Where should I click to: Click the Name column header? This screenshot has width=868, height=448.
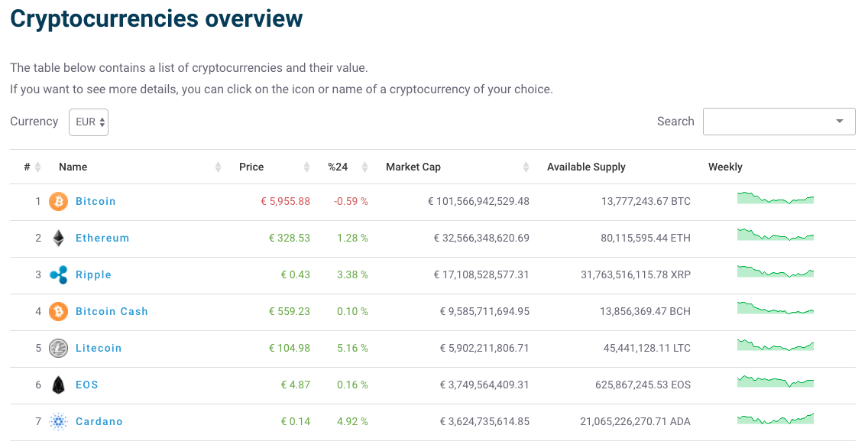[x=73, y=167]
